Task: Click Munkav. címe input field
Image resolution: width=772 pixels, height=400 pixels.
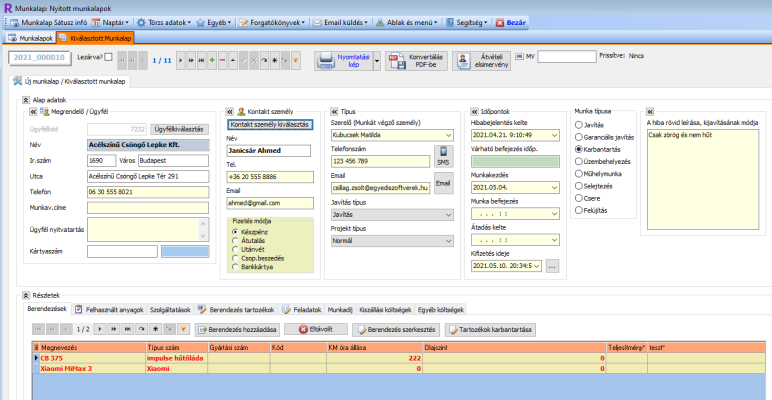Action: coord(148,207)
